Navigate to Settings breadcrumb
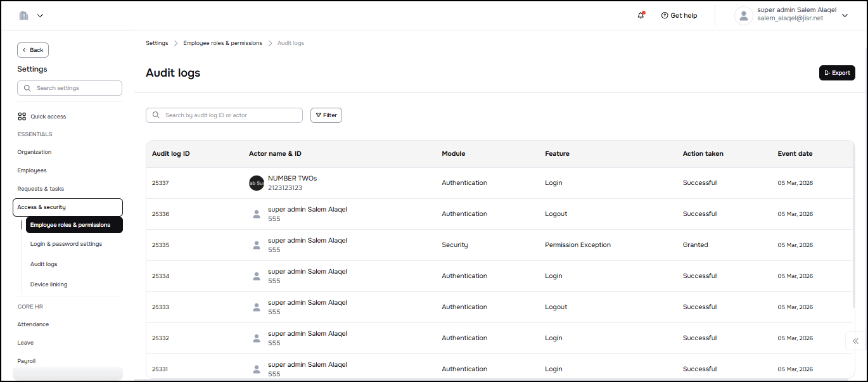 click(156, 43)
